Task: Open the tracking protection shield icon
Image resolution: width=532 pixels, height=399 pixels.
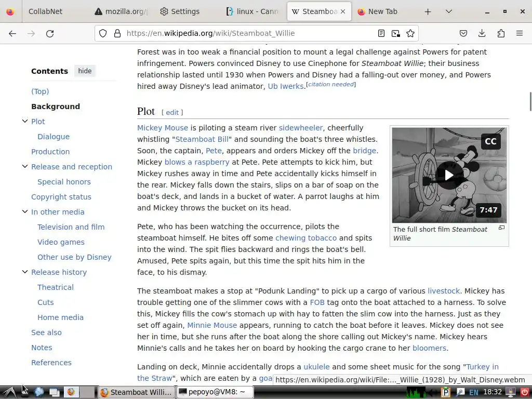Action: point(103,33)
